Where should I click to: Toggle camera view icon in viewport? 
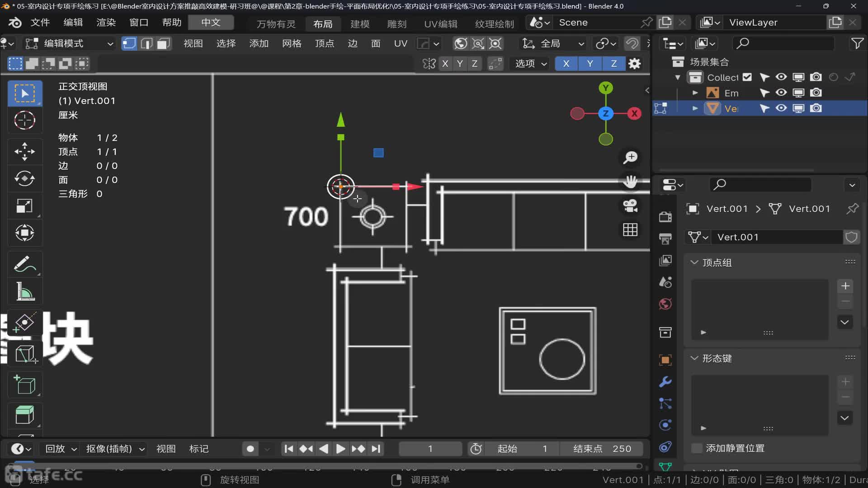tap(630, 206)
